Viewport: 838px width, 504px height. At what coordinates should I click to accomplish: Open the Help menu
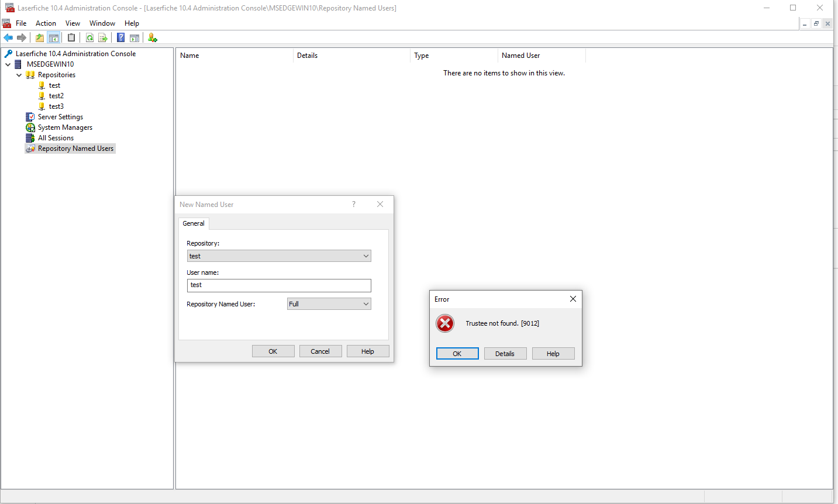pos(132,23)
